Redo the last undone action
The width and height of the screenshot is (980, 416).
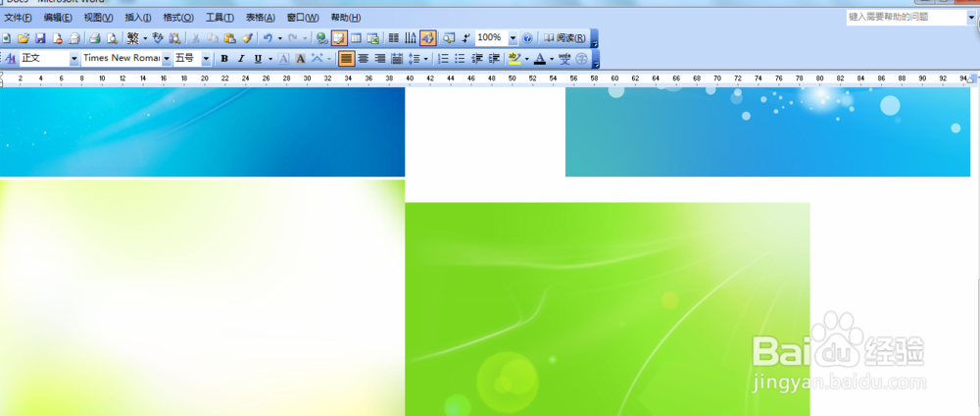point(292,39)
